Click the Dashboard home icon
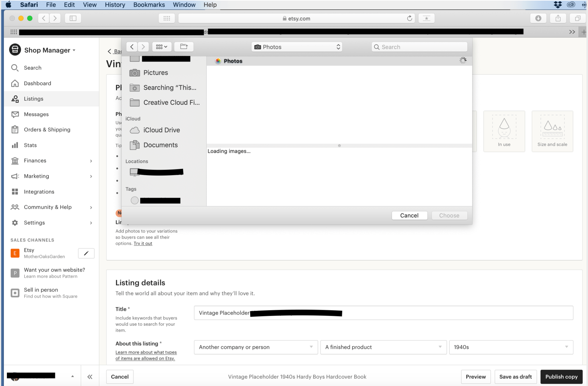 point(15,83)
